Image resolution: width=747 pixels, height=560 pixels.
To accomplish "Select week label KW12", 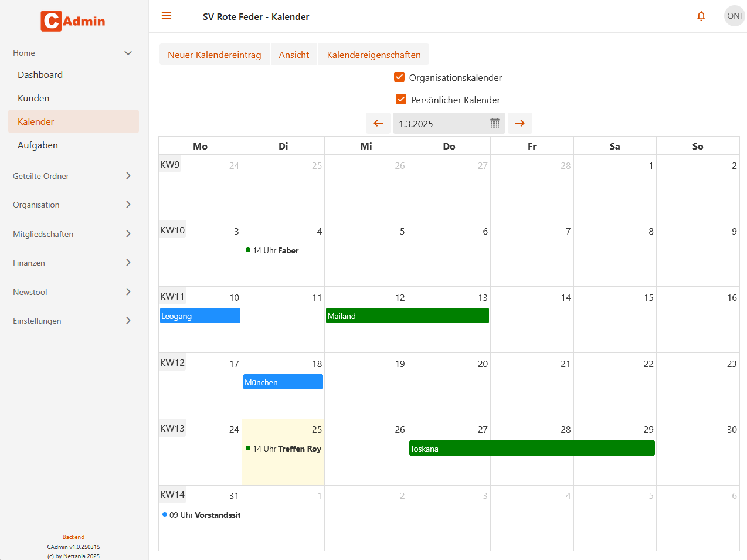I will 172,363.
